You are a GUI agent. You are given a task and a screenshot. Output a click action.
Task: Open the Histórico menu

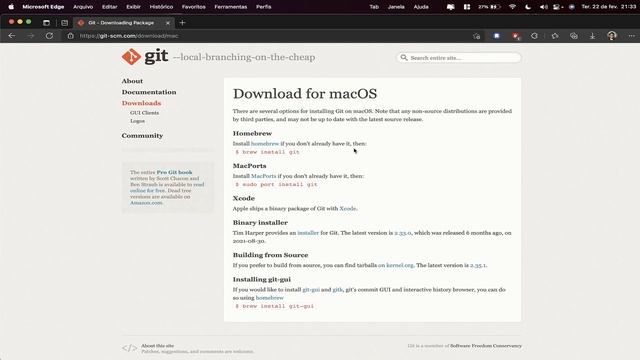pyautogui.click(x=161, y=7)
